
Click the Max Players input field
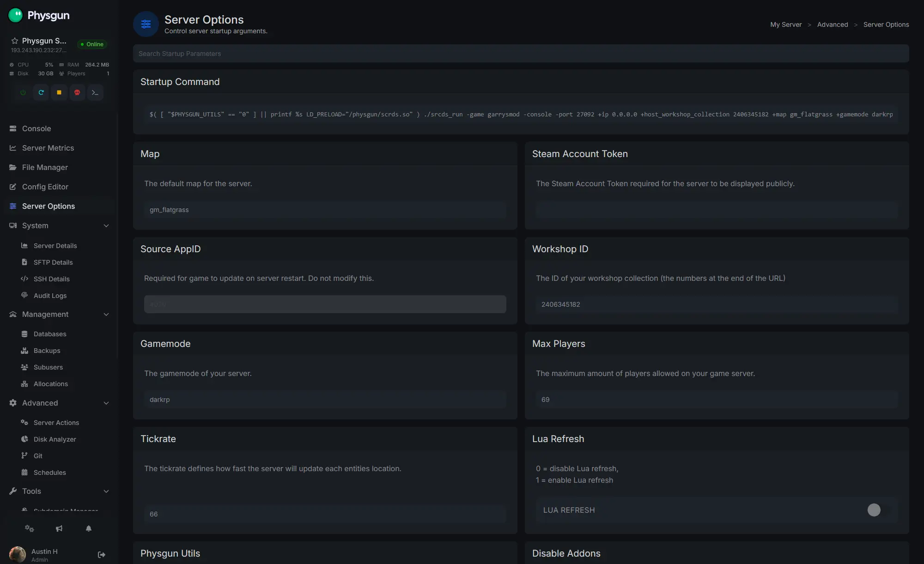coord(717,400)
